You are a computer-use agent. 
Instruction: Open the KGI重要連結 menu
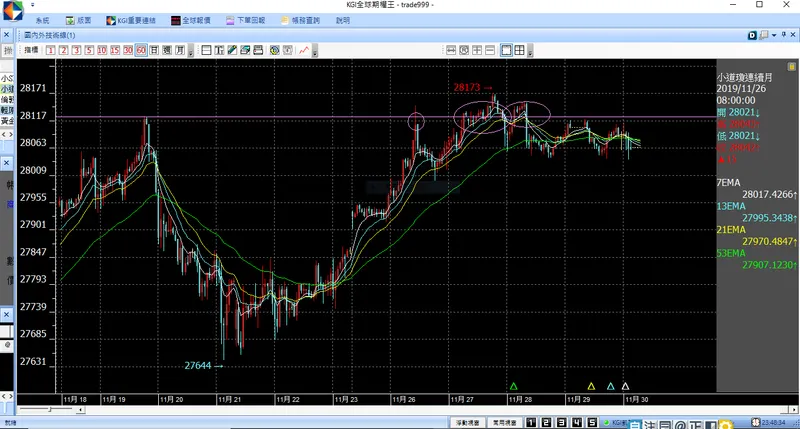tap(131, 20)
